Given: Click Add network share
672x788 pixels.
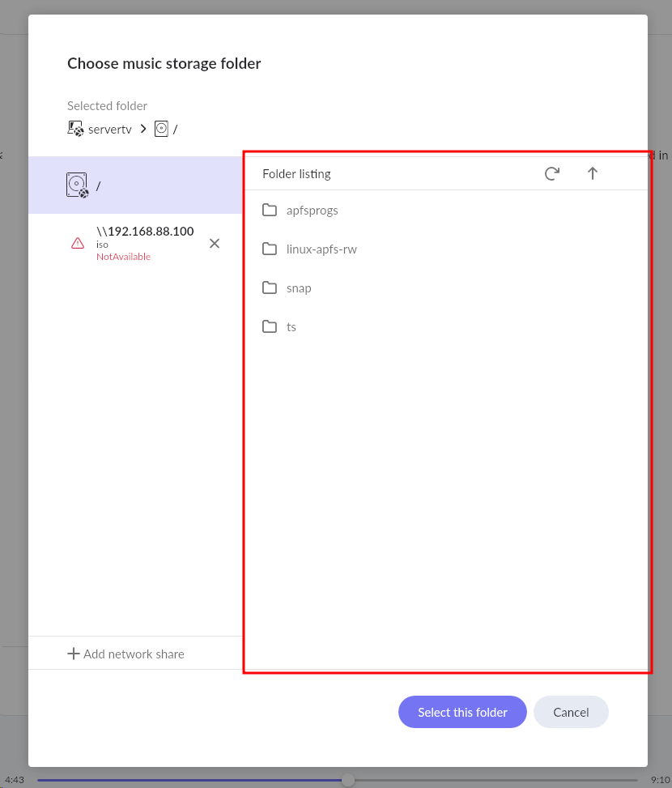Looking at the screenshot, I should [x=126, y=654].
